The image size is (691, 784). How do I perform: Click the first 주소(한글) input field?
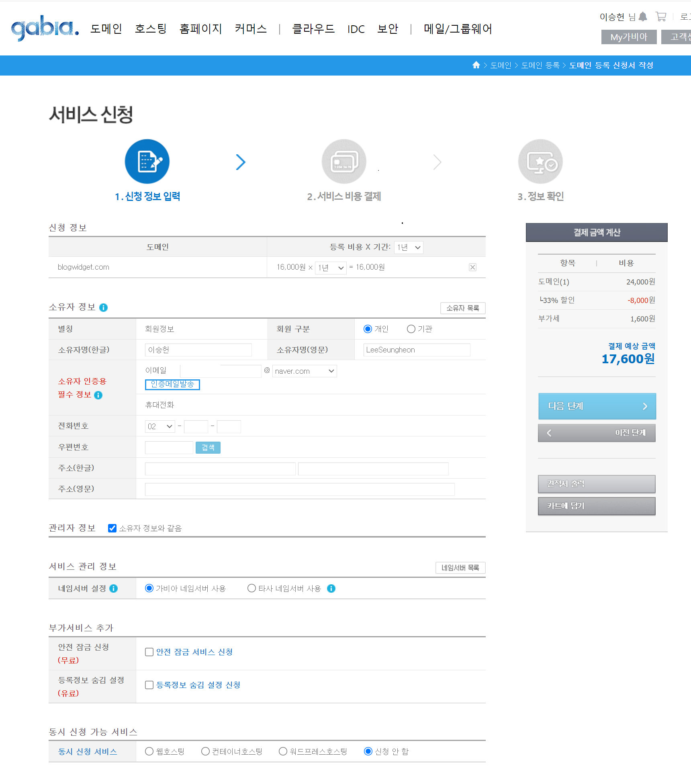click(x=220, y=469)
